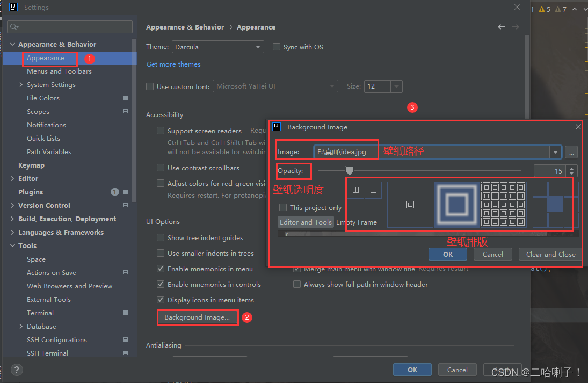The height and width of the screenshot is (383, 588).
Task: Toggle Use contrast scrollbars checkbox
Action: 161,168
